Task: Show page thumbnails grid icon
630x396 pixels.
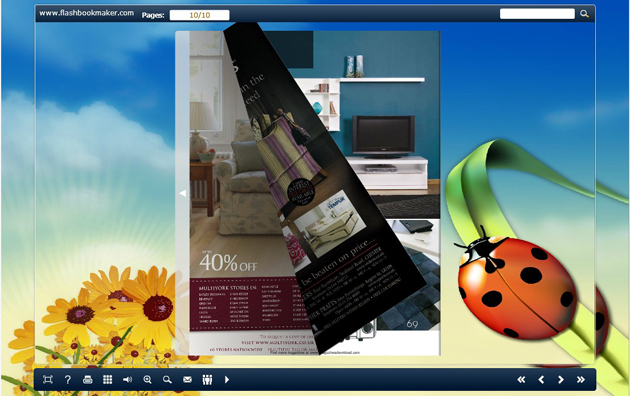Action: click(x=107, y=380)
